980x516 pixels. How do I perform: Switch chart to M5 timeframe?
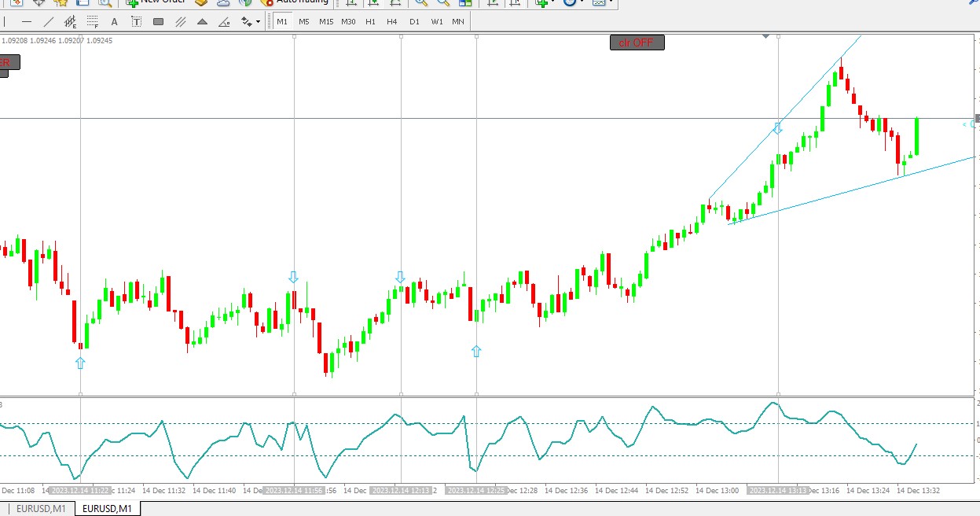[x=303, y=21]
